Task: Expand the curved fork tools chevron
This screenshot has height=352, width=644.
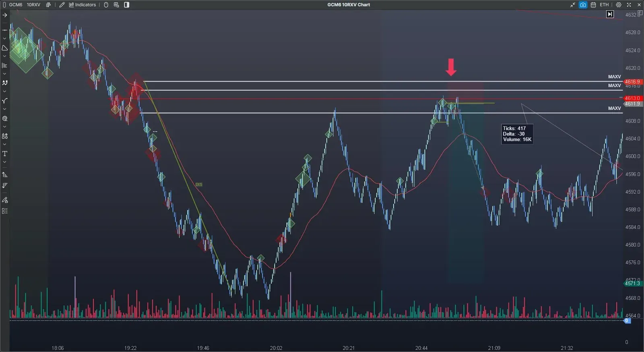Action: coord(5,109)
